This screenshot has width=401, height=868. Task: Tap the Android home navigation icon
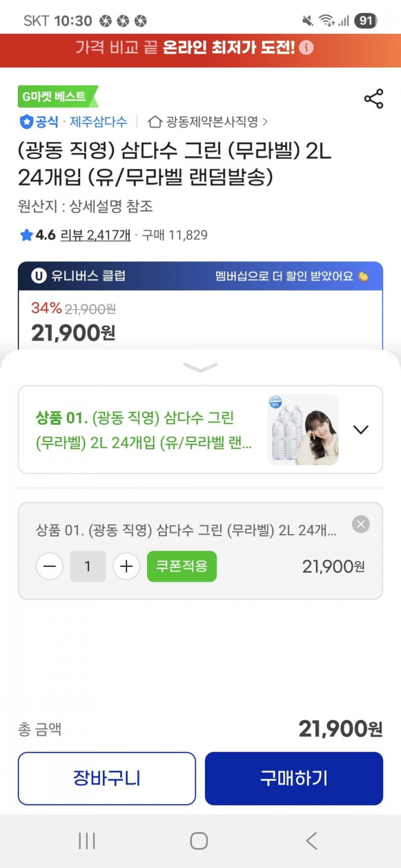pos(199,841)
